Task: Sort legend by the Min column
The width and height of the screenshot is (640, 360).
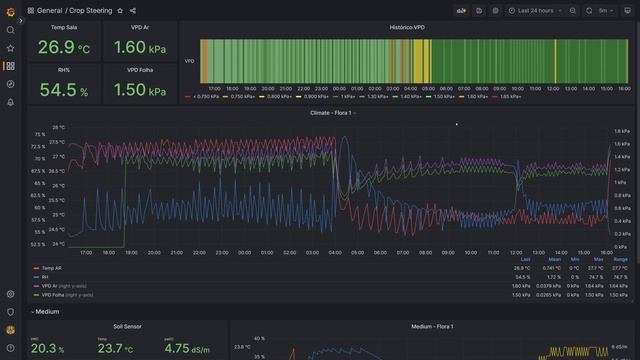Action: coord(575,260)
